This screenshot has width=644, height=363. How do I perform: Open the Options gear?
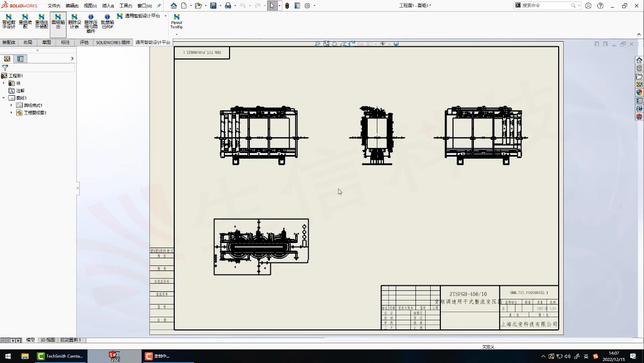click(307, 6)
